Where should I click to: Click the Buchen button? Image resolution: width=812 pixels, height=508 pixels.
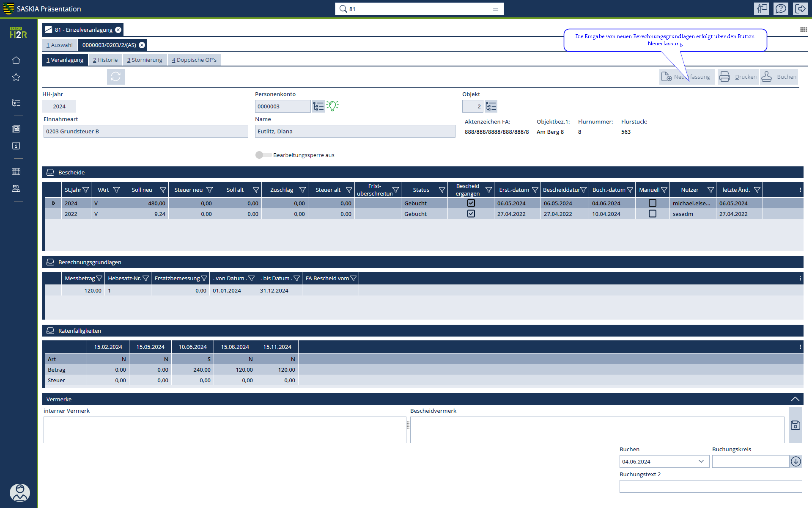pyautogui.click(x=779, y=77)
